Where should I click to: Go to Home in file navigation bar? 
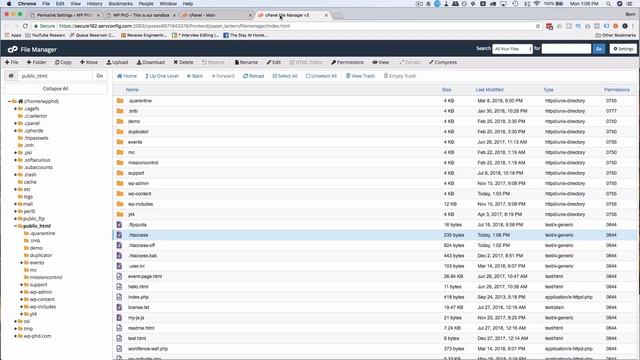tap(127, 76)
